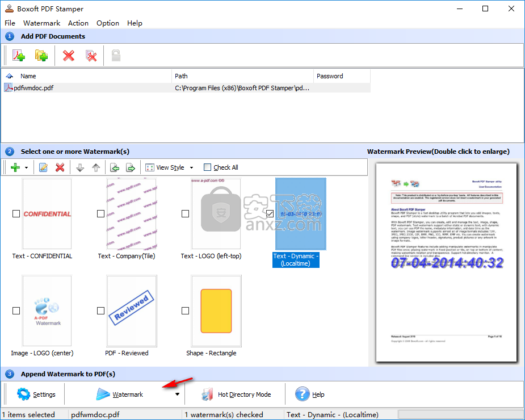The width and height of the screenshot is (525, 420).
Task: Click the Add folder of PDFs icon
Action: pos(41,56)
